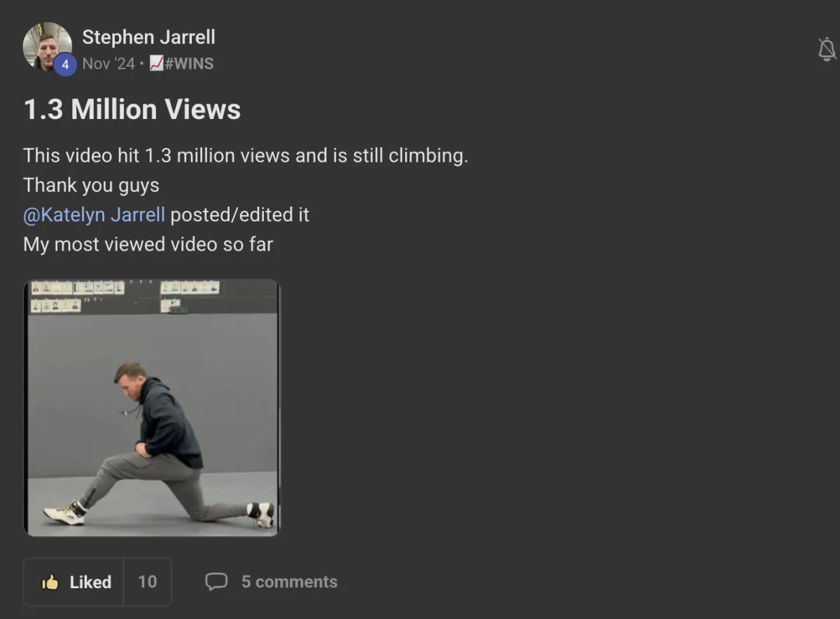The image size is (840, 619).
Task: Click the thumbs-up icon in Liked button
Action: [50, 582]
